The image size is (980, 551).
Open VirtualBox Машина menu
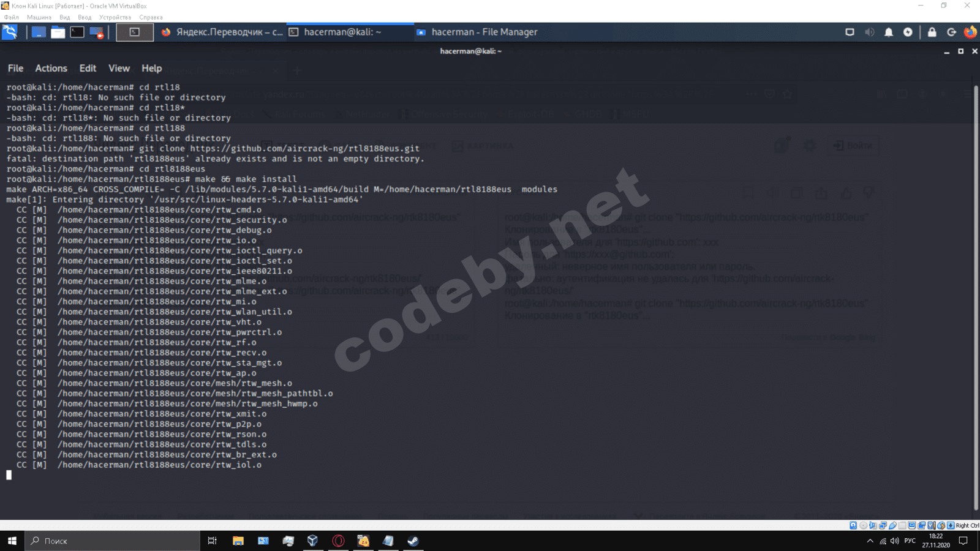point(39,17)
